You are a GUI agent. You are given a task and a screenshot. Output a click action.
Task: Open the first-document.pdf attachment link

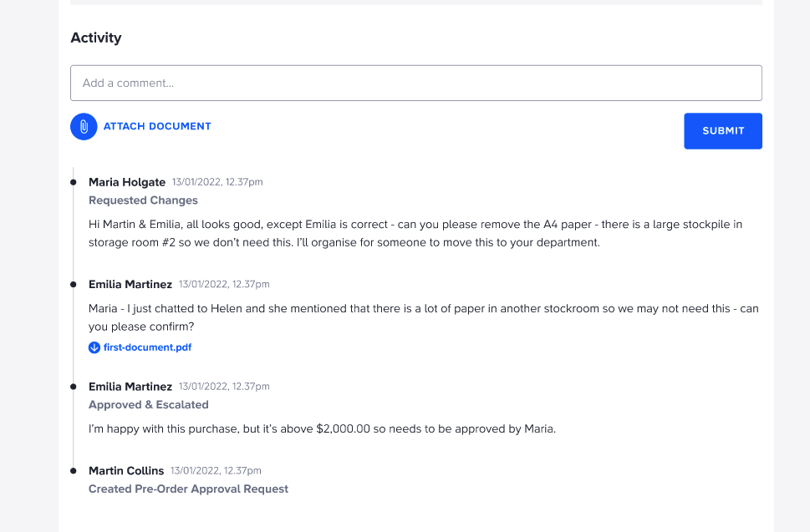click(147, 347)
